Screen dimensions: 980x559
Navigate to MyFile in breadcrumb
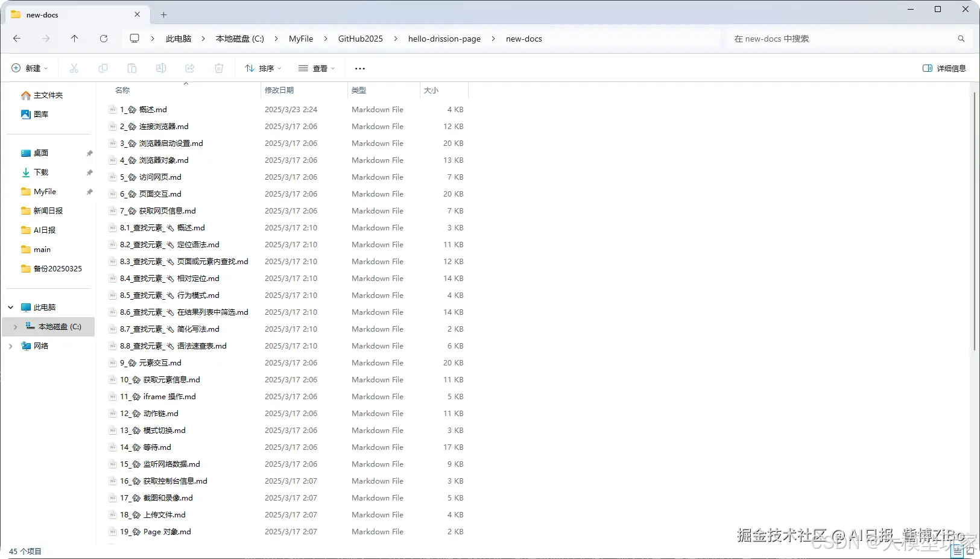pyautogui.click(x=301, y=39)
